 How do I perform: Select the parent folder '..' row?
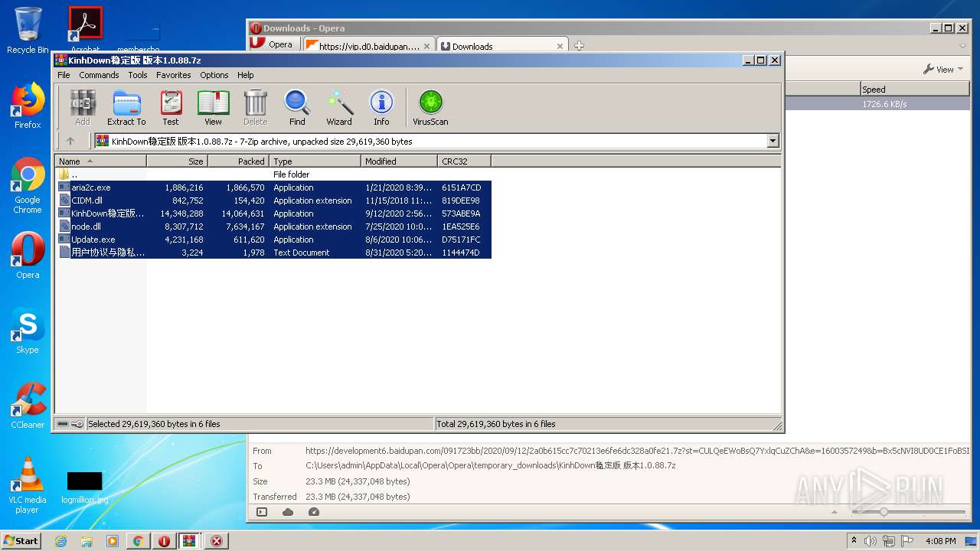point(273,174)
